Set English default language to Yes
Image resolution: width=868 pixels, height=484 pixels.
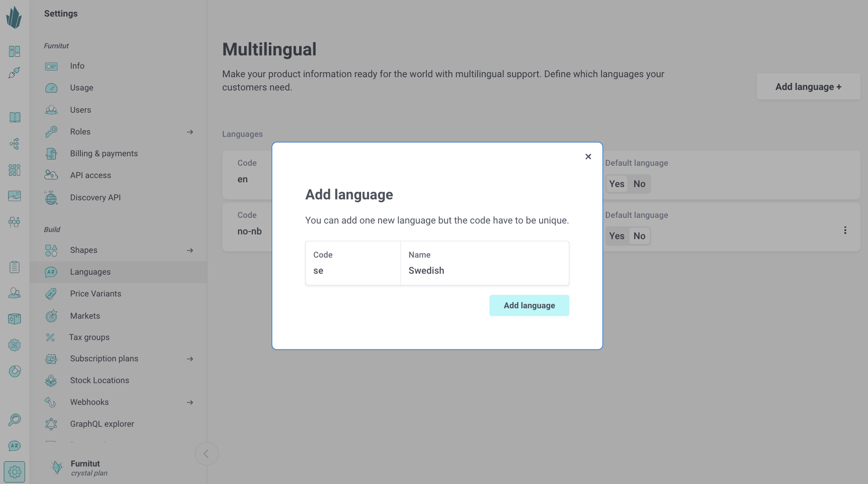[616, 184]
